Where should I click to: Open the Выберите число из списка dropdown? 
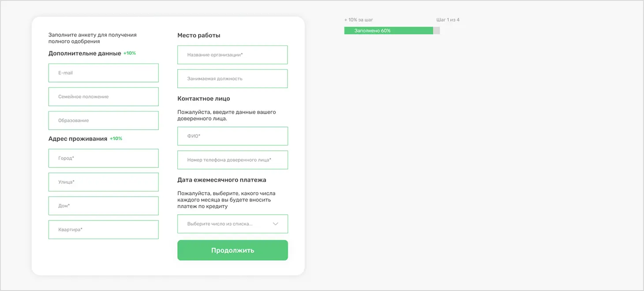point(225,224)
